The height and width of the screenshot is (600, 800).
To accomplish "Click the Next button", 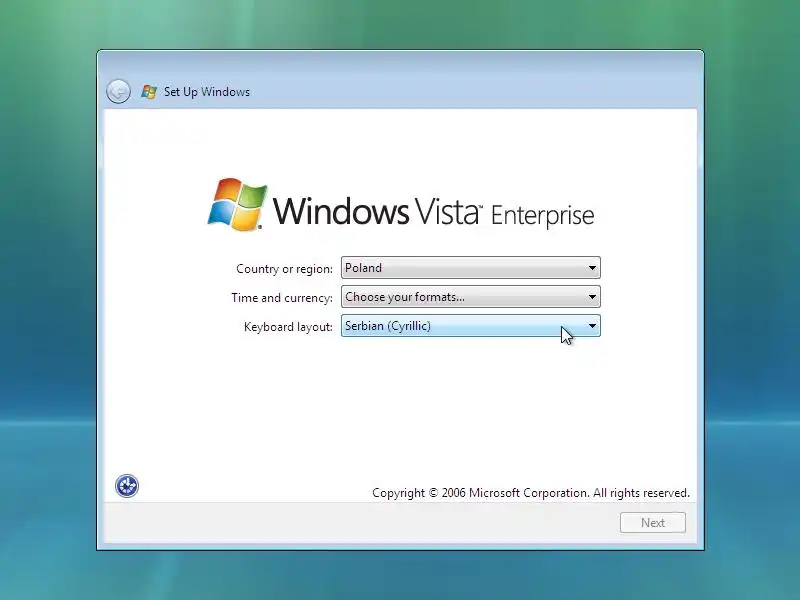I will tap(653, 523).
